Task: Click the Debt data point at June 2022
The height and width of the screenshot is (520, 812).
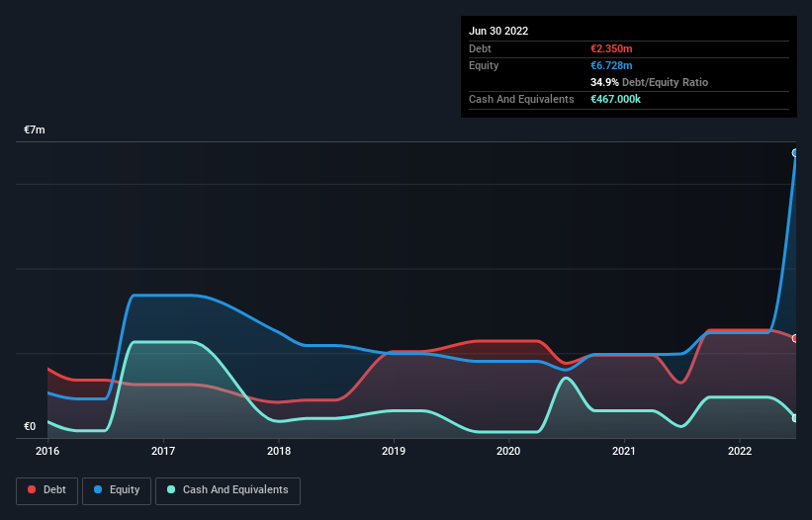Action: (795, 338)
